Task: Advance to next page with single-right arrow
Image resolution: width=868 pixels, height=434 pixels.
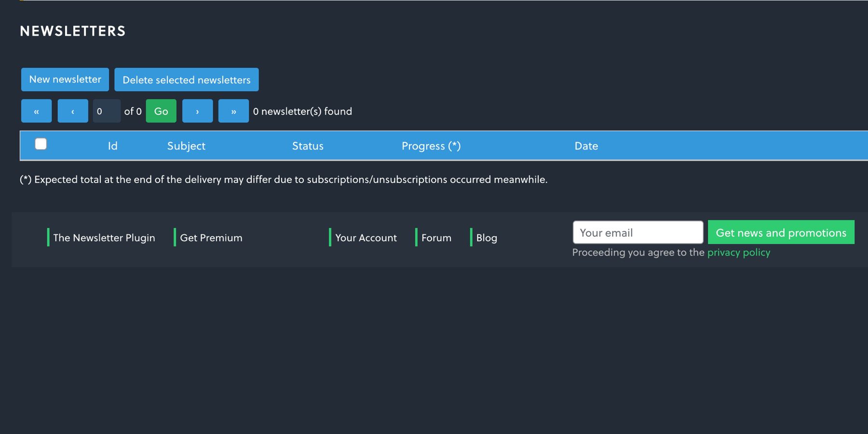Action: (197, 111)
